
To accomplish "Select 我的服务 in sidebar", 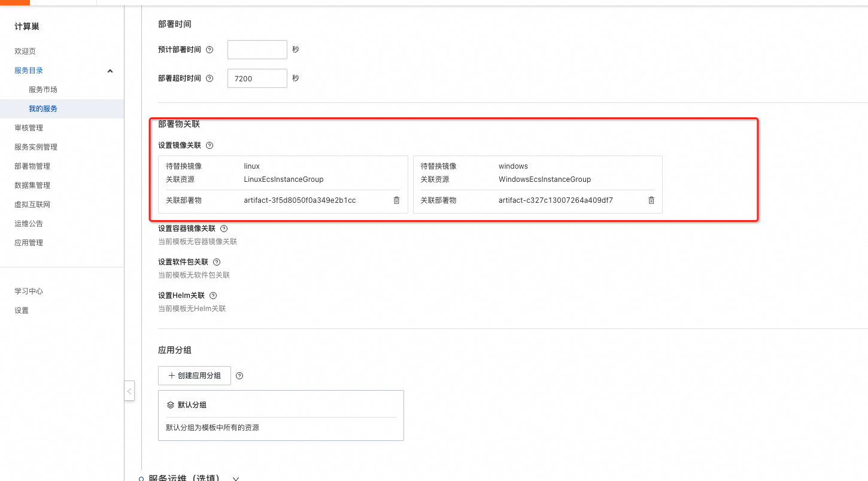I will 43,109.
